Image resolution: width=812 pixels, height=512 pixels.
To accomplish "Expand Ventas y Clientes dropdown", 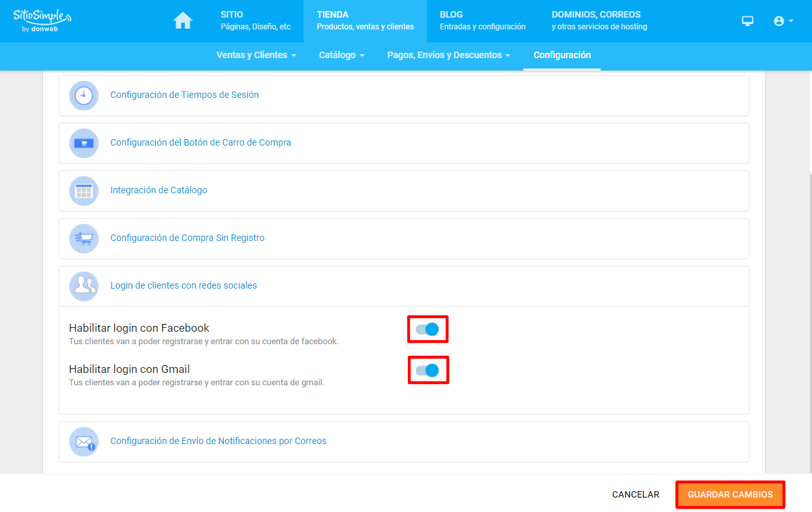I will coord(256,56).
